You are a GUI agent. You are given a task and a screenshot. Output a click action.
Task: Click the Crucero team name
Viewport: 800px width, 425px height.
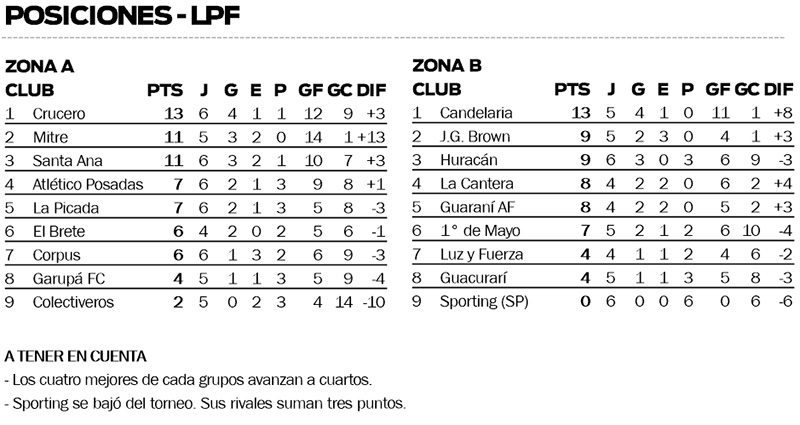59,114
